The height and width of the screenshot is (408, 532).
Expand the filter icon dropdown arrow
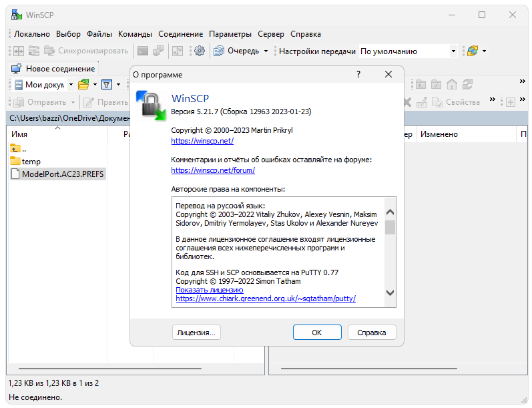click(118, 85)
